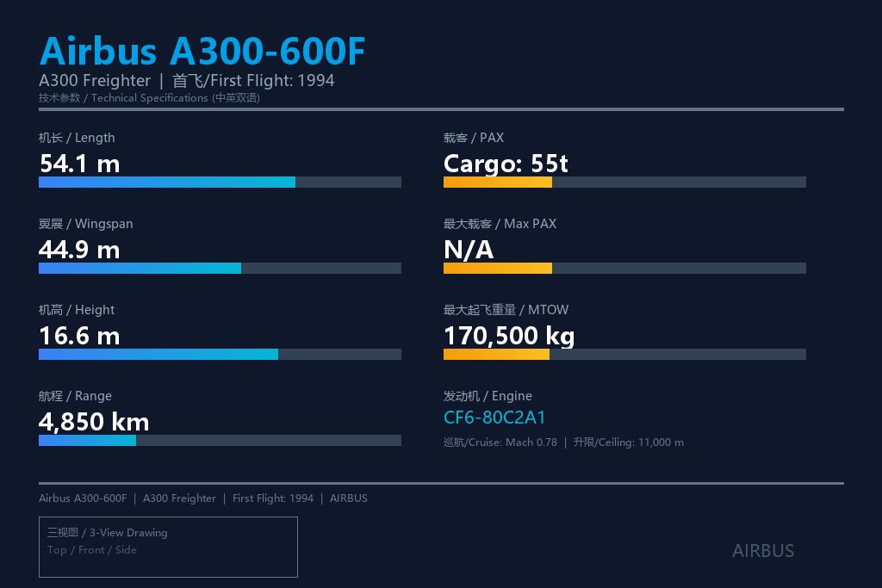Click the Range progress bar
Screen dimensions: 882x588
(220, 440)
